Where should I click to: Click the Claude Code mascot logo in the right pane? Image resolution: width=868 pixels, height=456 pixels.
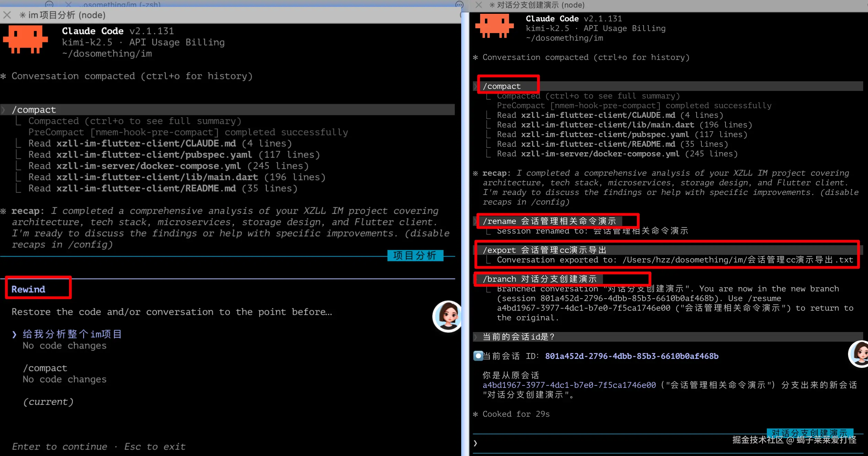(494, 25)
